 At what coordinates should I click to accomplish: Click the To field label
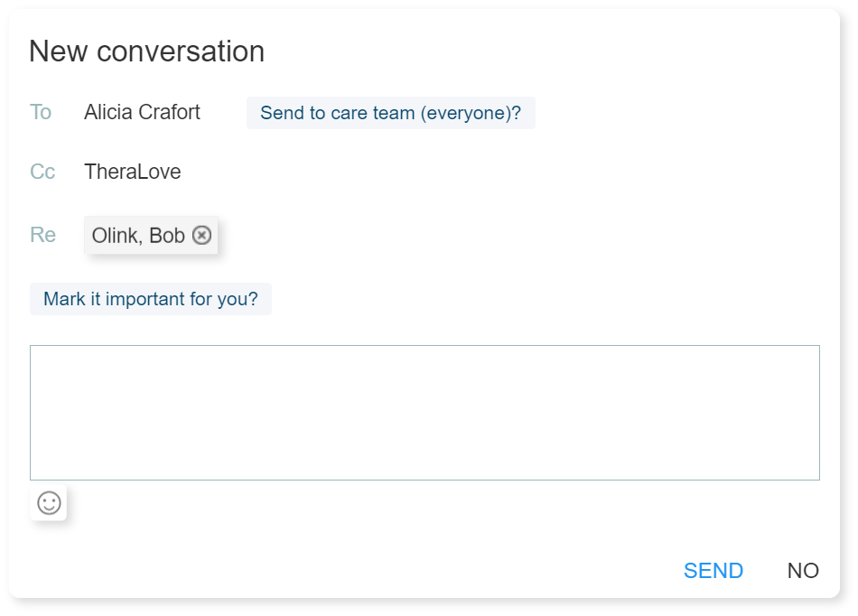click(x=41, y=112)
